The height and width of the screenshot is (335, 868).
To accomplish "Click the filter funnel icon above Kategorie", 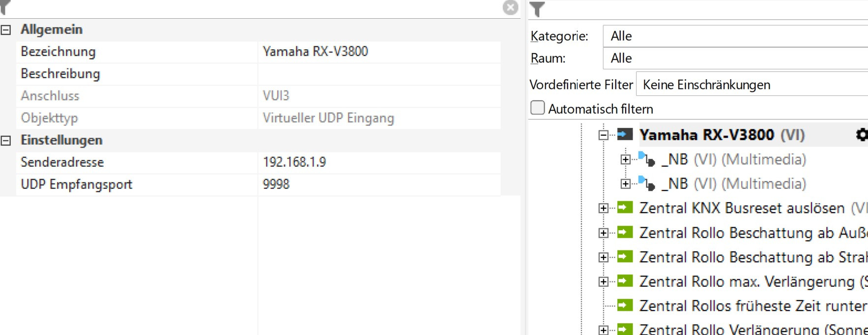I will click(537, 9).
